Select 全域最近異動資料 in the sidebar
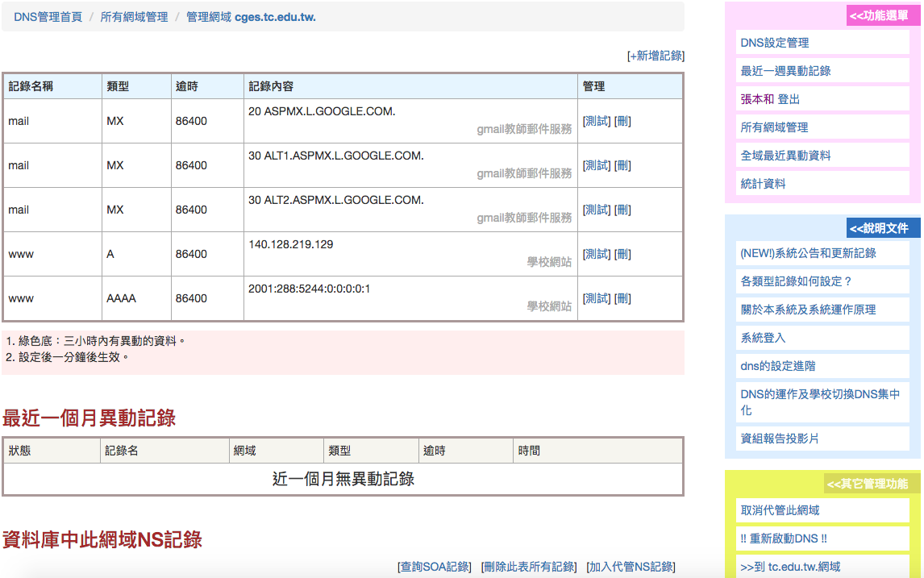 click(785, 156)
